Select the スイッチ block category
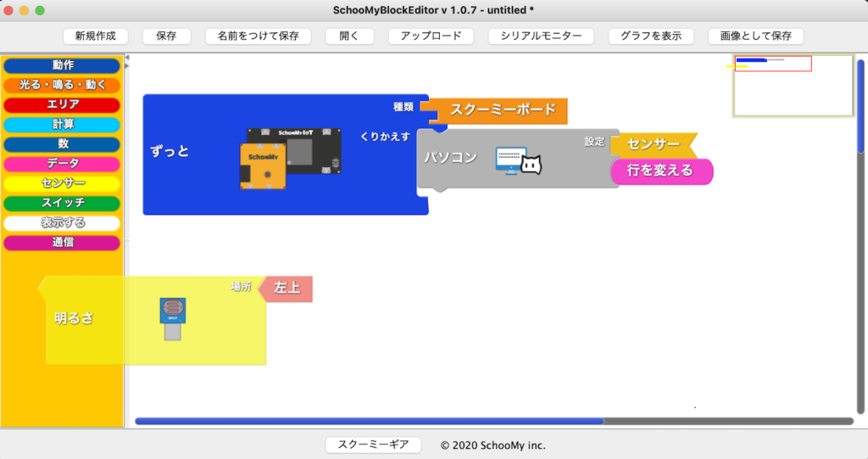The image size is (868, 459). click(62, 203)
